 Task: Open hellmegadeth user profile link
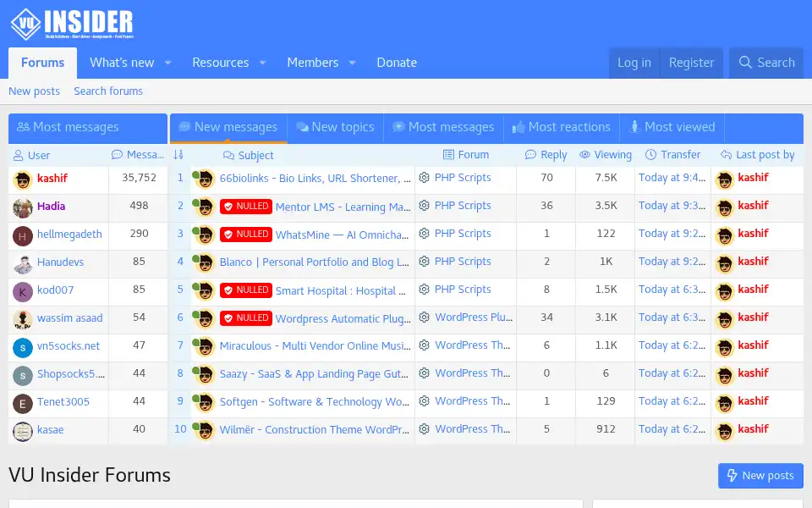coord(69,235)
